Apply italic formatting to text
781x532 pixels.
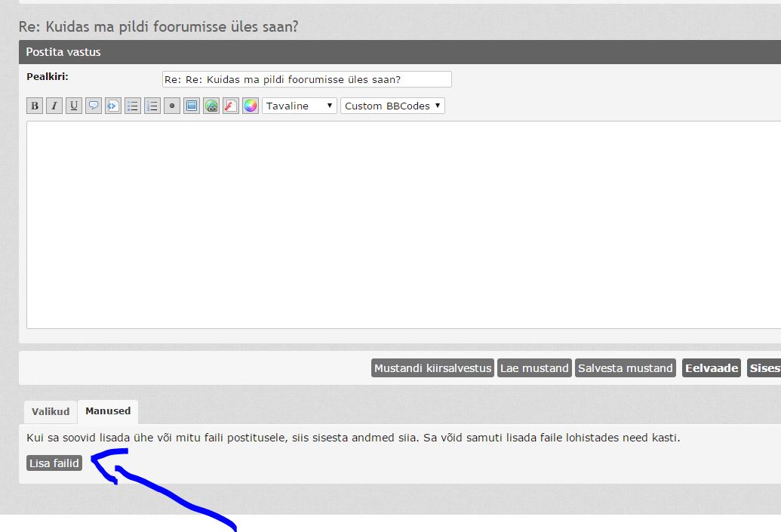pos(54,106)
